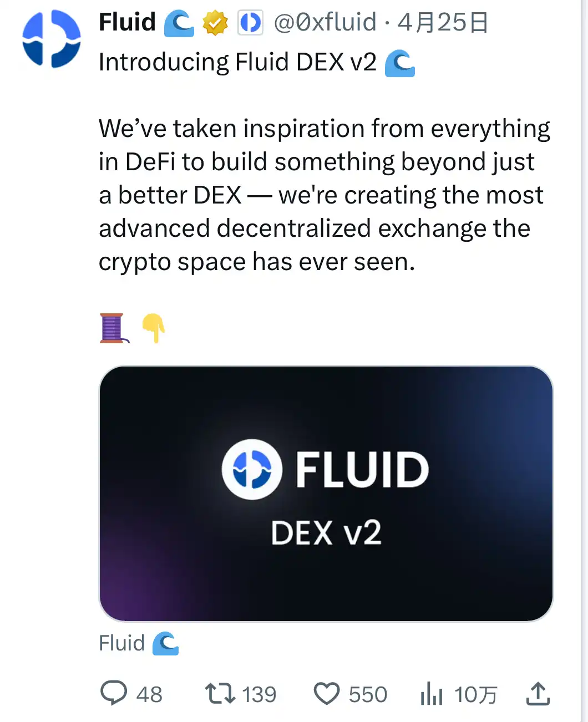Click the 10万 views count

pos(475,694)
